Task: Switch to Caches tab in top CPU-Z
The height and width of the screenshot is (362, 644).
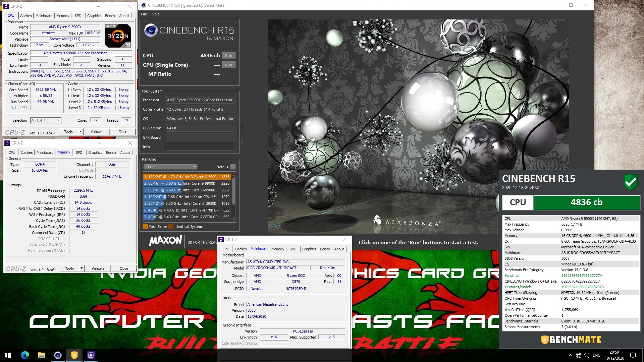Action: coord(25,16)
